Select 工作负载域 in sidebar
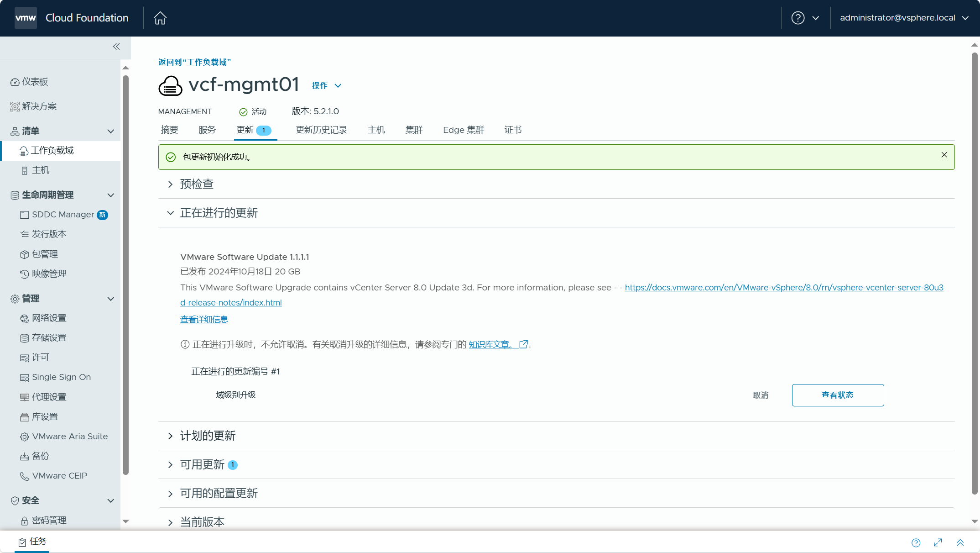 61,151
